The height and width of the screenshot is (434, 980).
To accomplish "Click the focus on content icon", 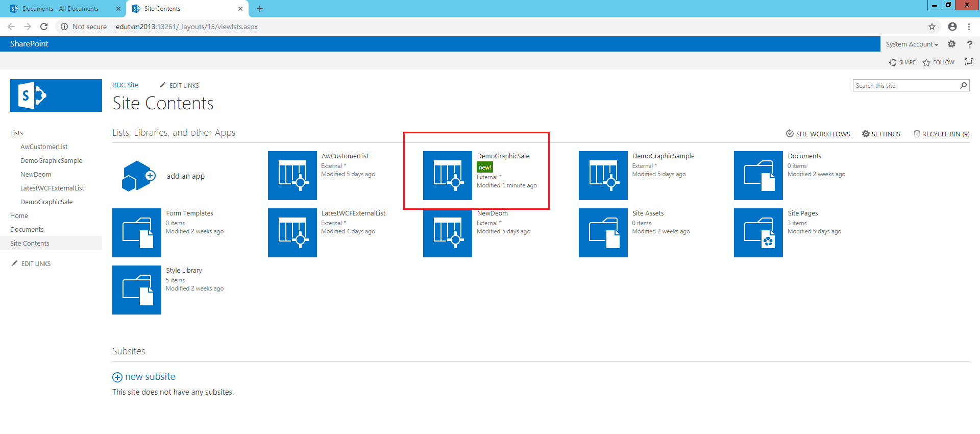I will tap(969, 62).
